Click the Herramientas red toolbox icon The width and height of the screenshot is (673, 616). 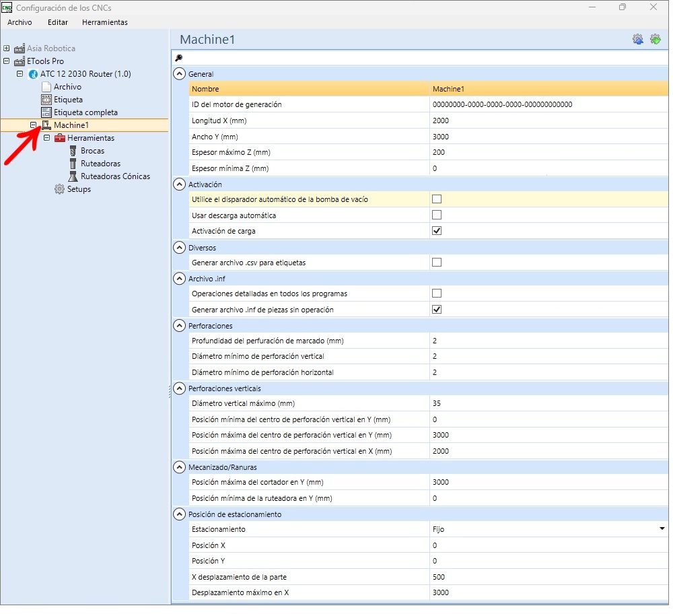59,138
